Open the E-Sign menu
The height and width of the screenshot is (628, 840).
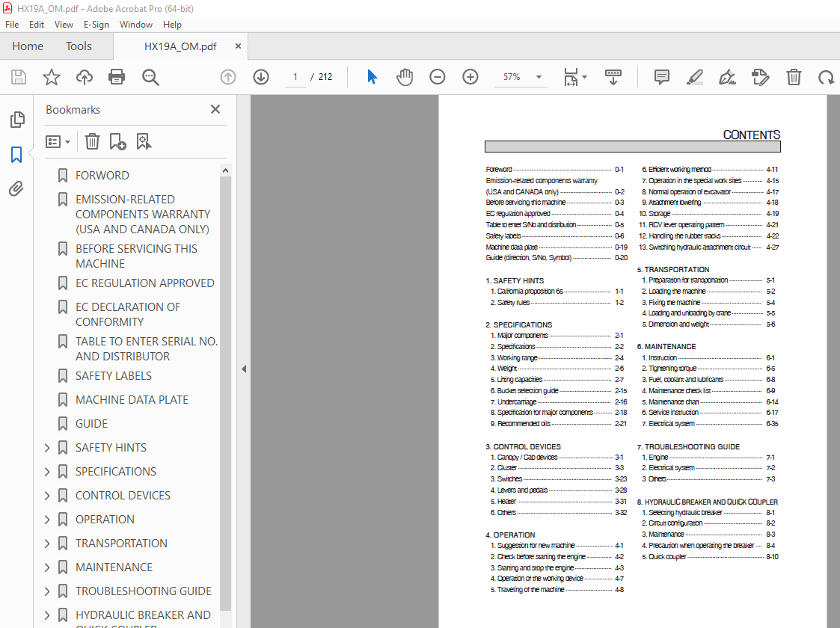tap(96, 24)
